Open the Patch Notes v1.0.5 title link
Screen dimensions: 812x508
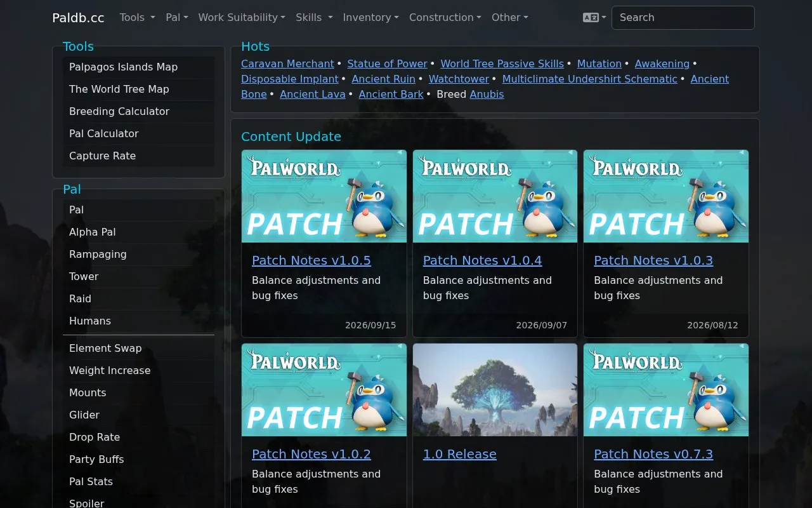(311, 260)
